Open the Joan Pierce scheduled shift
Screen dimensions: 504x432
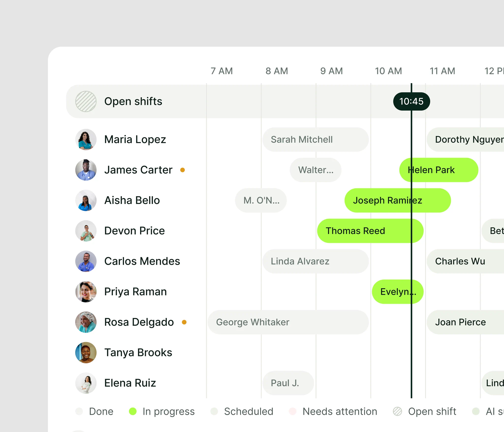tap(465, 322)
